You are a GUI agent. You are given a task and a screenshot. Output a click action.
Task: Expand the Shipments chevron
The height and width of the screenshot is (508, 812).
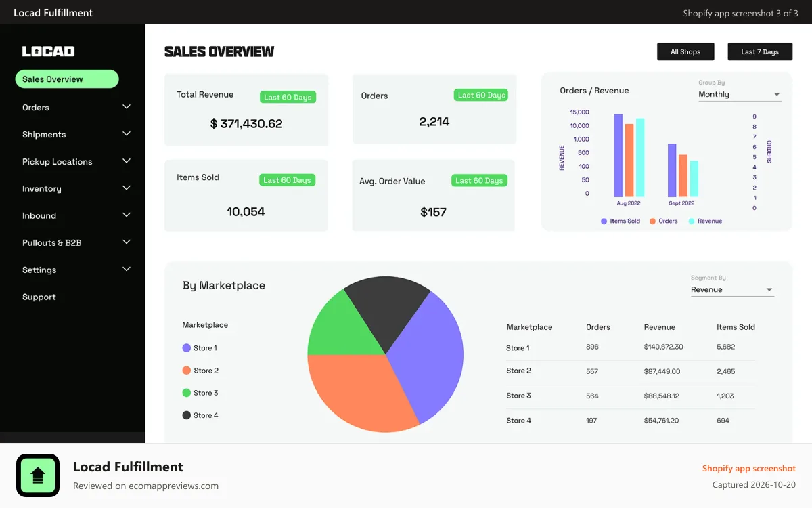click(x=127, y=134)
